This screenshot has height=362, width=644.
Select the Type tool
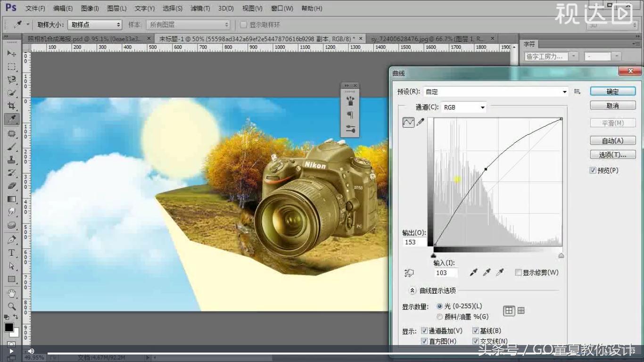point(12,253)
